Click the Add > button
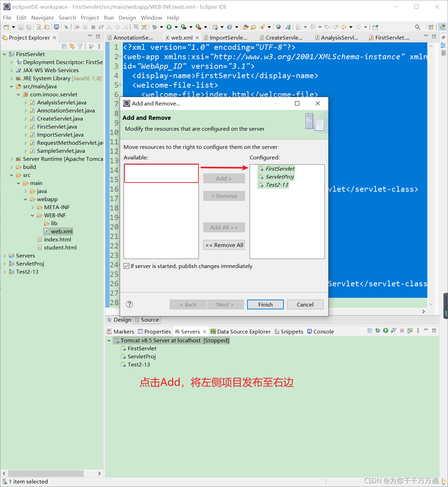Screen dimensions: 448x487 click(x=224, y=178)
